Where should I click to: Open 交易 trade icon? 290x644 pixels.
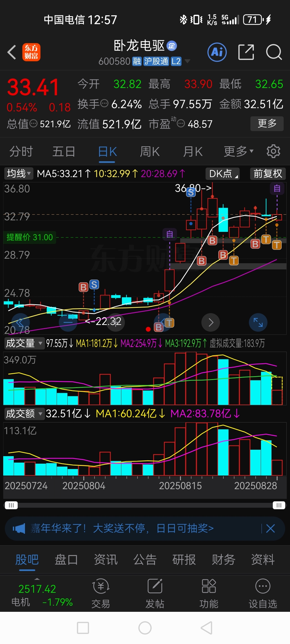point(101,593)
